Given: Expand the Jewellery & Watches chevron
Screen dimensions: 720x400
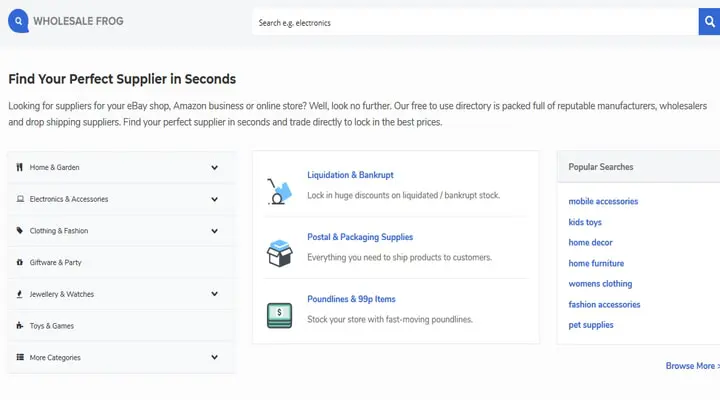Looking at the screenshot, I should [214, 294].
